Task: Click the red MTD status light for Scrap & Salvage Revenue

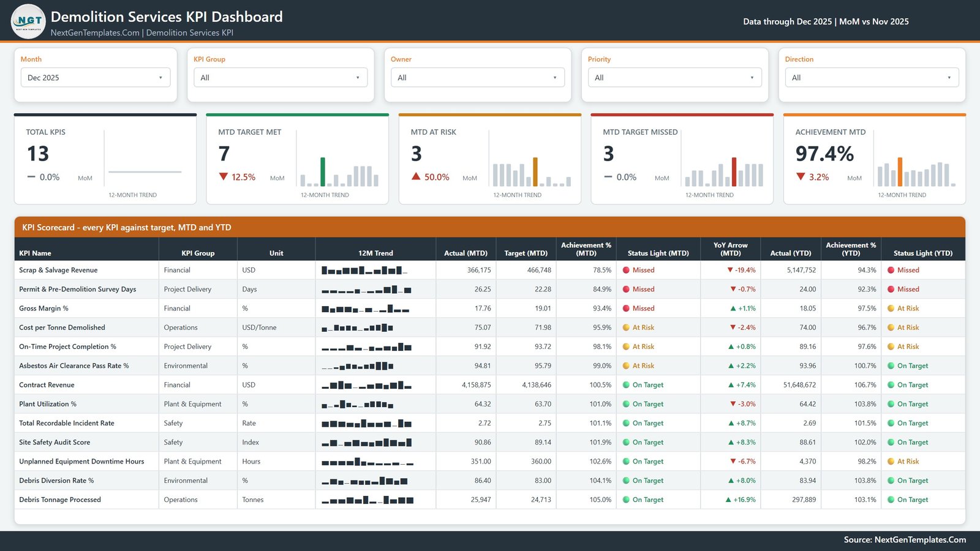Action: tap(627, 270)
